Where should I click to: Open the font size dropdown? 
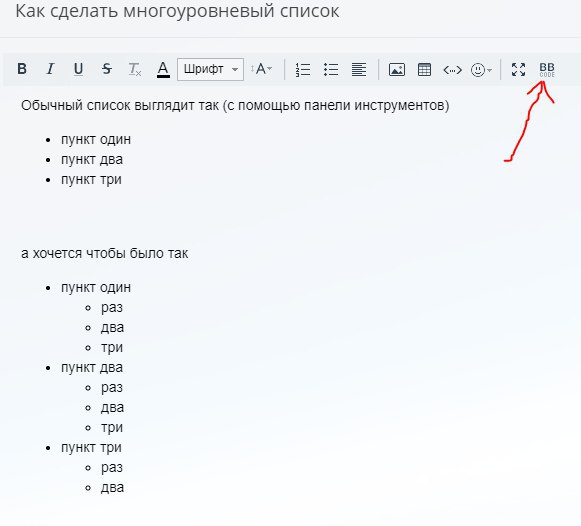tap(261, 69)
